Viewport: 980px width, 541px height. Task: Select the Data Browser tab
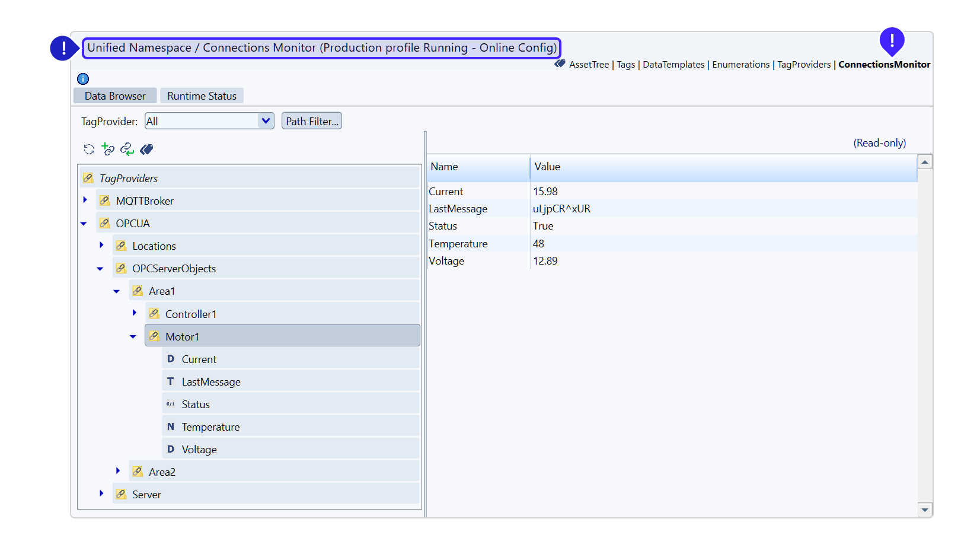[x=115, y=96]
